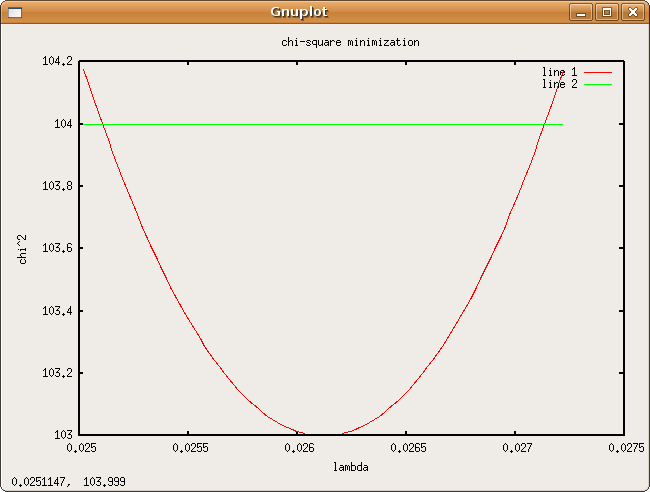This screenshot has height=492, width=650.
Task: Click the red line sample in legend
Action: (x=597, y=73)
